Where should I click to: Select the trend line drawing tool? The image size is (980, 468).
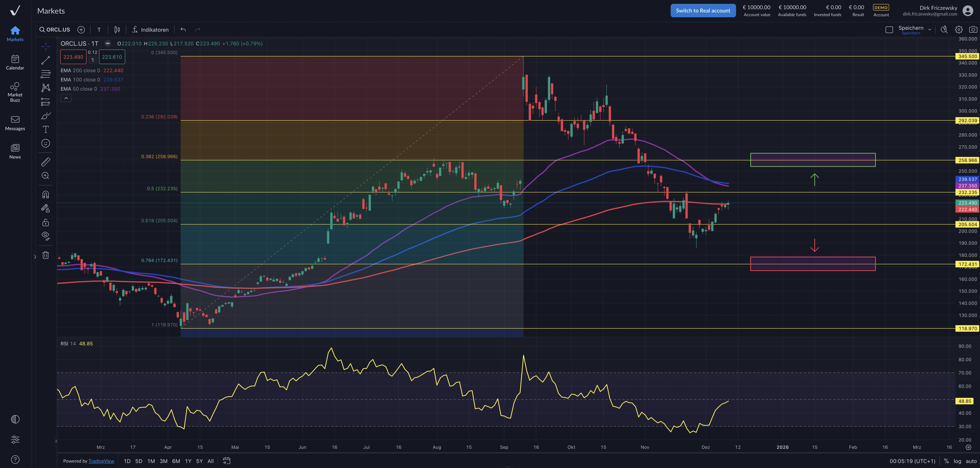tap(46, 60)
